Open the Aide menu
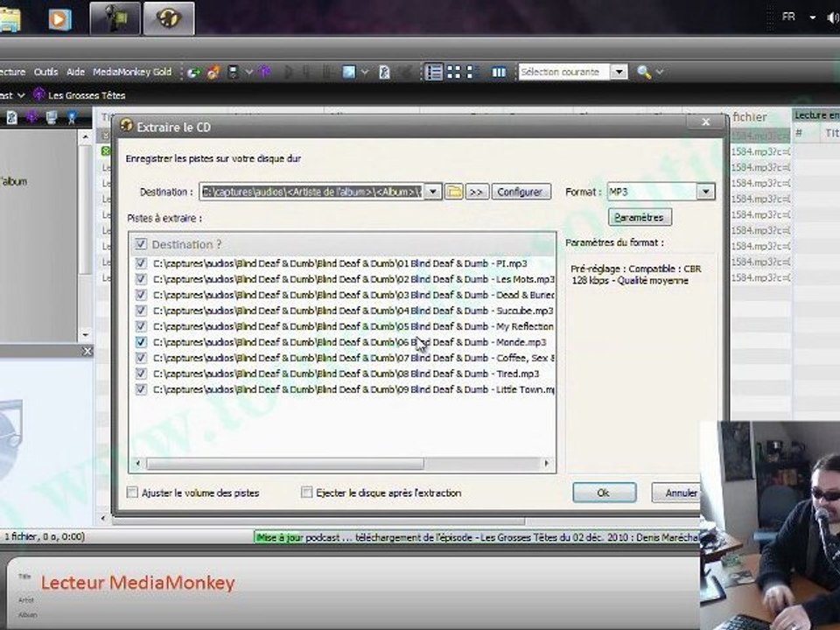The image size is (840, 630). tap(75, 72)
